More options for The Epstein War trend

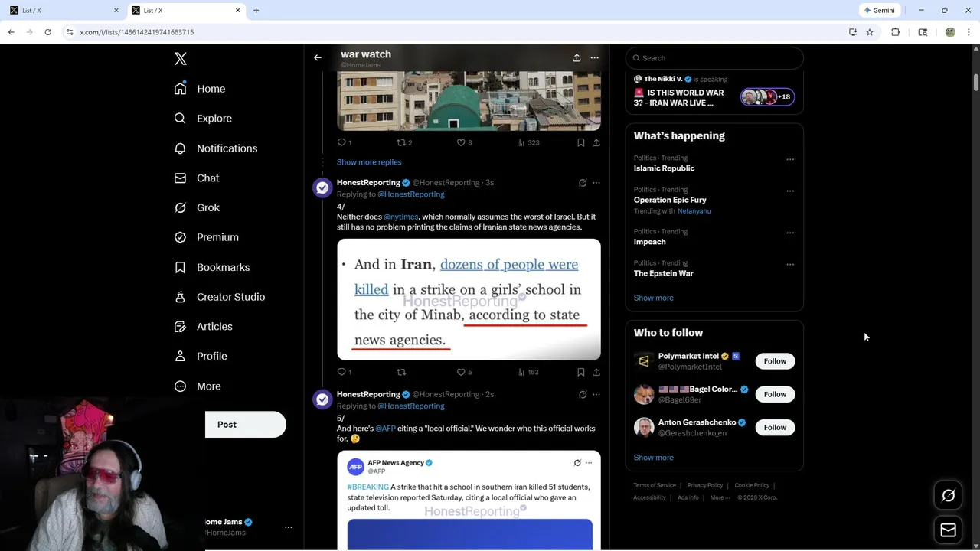click(790, 265)
